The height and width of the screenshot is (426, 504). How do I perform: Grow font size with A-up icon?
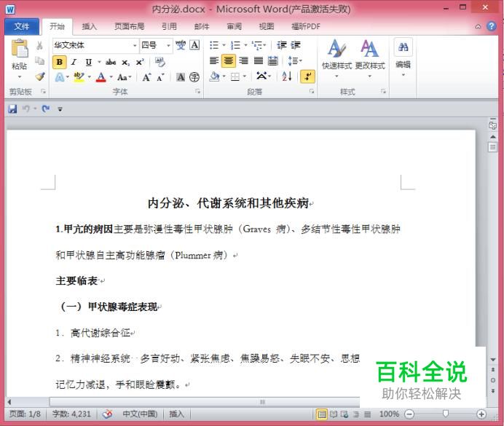pyautogui.click(x=146, y=77)
